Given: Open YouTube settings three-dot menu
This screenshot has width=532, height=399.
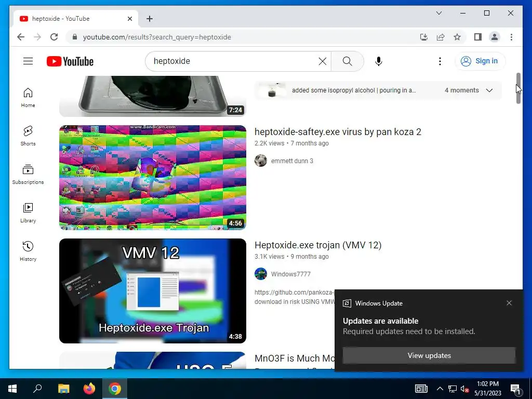Looking at the screenshot, I should [x=440, y=61].
